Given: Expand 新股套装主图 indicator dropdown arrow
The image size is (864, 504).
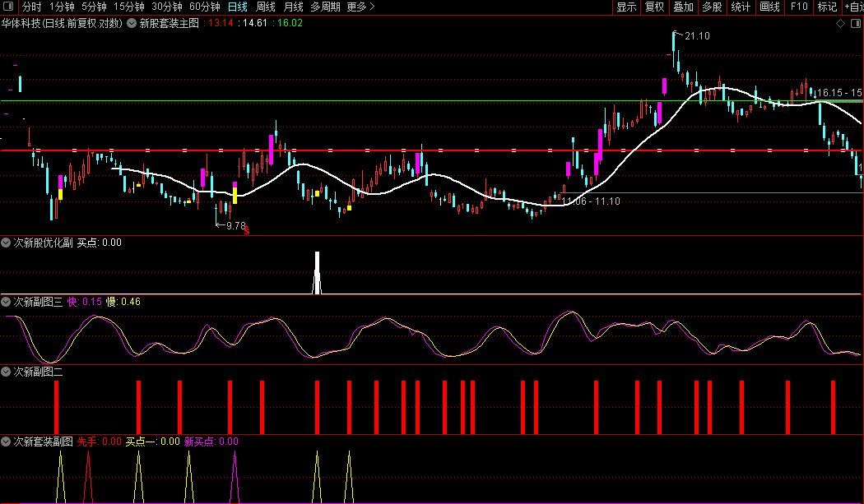Looking at the screenshot, I should 132,23.
